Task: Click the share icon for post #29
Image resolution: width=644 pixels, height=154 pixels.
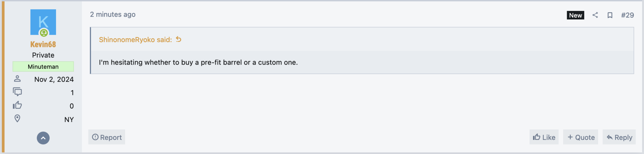Action: (x=595, y=15)
